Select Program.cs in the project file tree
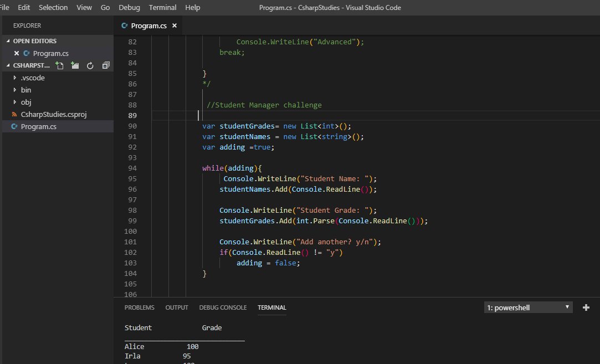 click(x=38, y=126)
